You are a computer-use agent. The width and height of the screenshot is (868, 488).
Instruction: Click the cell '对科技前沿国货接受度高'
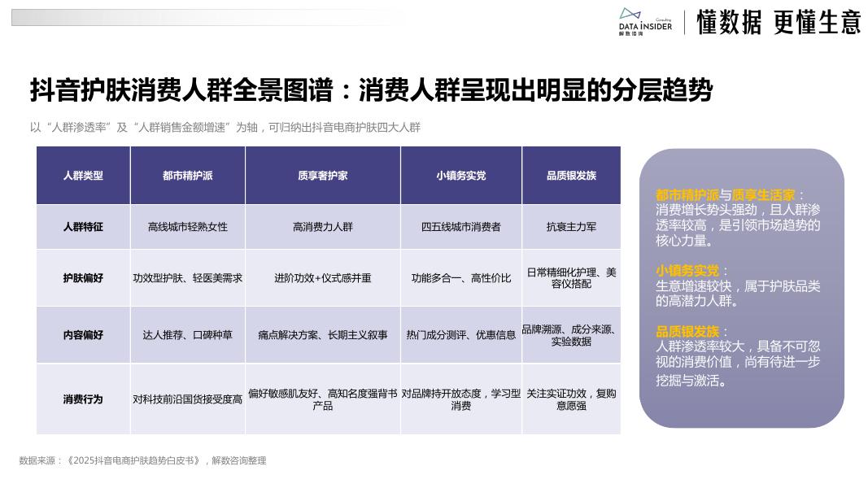click(x=188, y=399)
